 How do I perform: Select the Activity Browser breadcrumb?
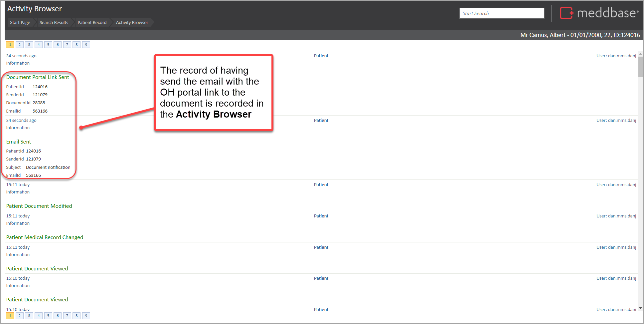click(132, 23)
